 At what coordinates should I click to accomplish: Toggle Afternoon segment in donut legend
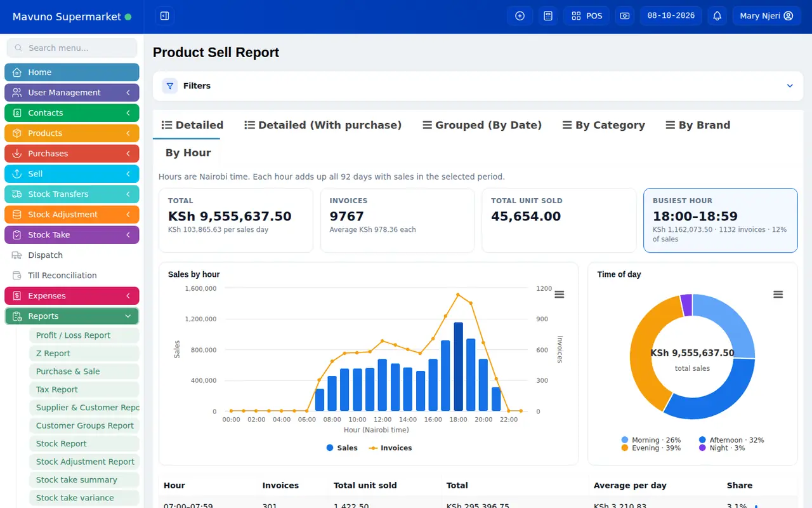pyautogui.click(x=731, y=440)
